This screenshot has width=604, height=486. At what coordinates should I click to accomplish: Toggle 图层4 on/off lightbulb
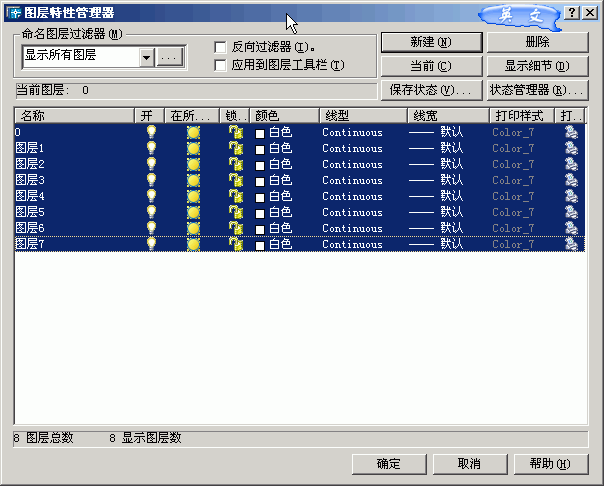[x=151, y=196]
